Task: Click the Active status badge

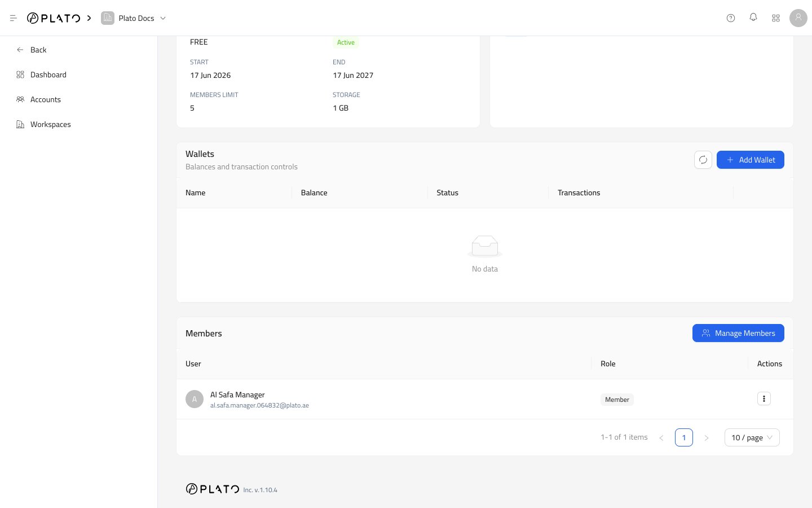Action: [346, 42]
